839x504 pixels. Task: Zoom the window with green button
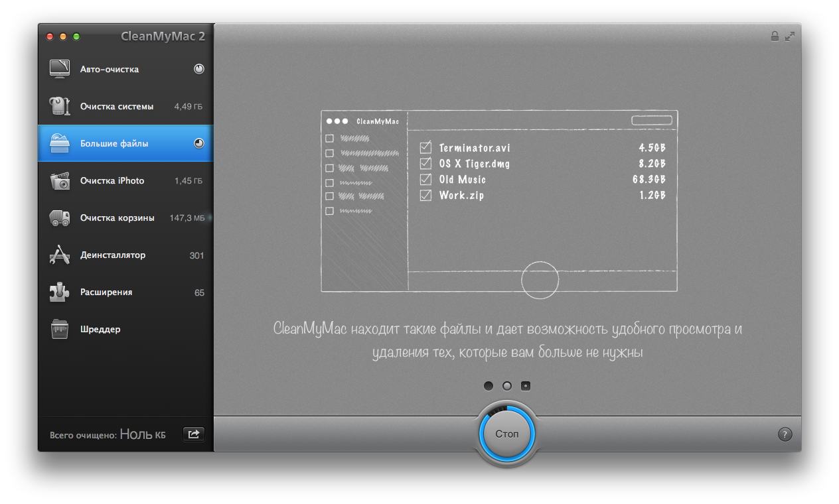coord(76,36)
